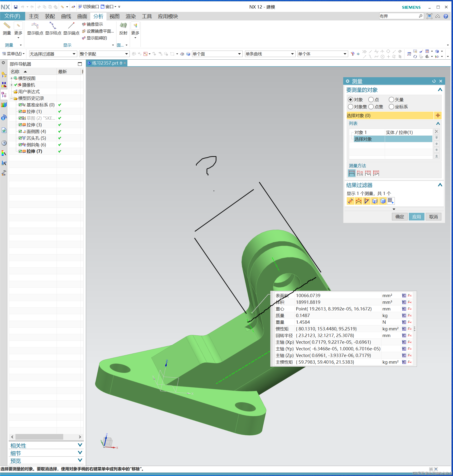Image resolution: width=453 pixels, height=476 pixels.
Task: Open the 无选择过滤器 dropdown
Action: click(53, 54)
